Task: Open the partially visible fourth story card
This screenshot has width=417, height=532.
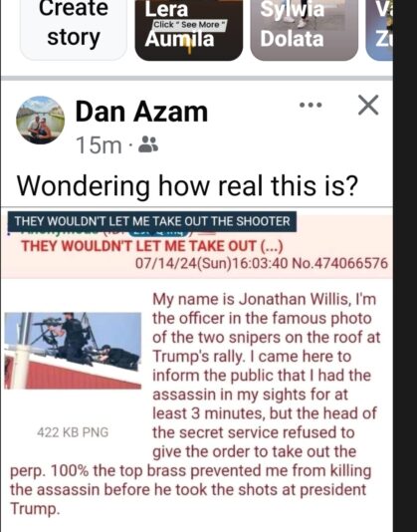Action: (x=379, y=30)
